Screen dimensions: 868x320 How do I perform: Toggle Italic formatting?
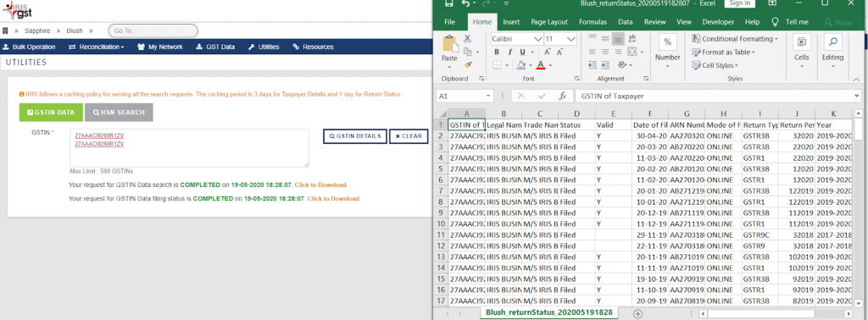pyautogui.click(x=509, y=52)
